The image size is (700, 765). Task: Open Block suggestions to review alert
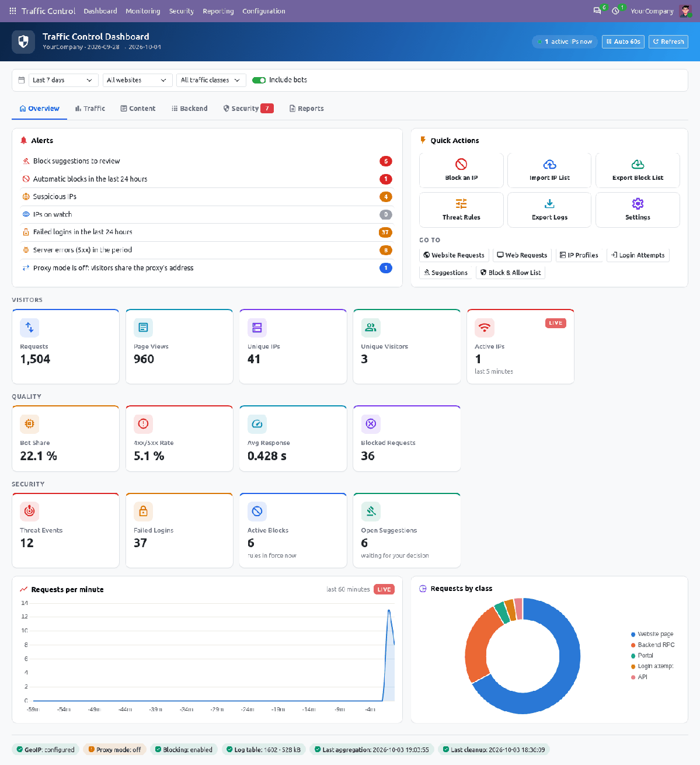coord(207,161)
